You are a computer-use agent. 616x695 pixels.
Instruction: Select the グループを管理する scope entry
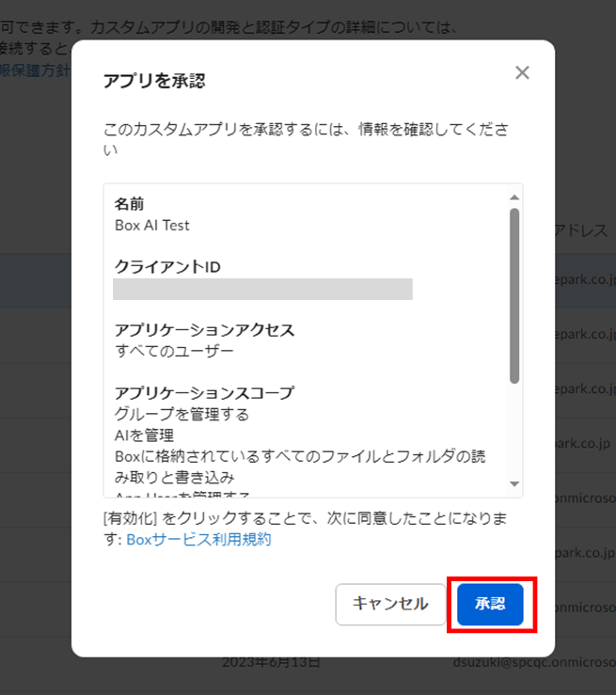point(182,414)
